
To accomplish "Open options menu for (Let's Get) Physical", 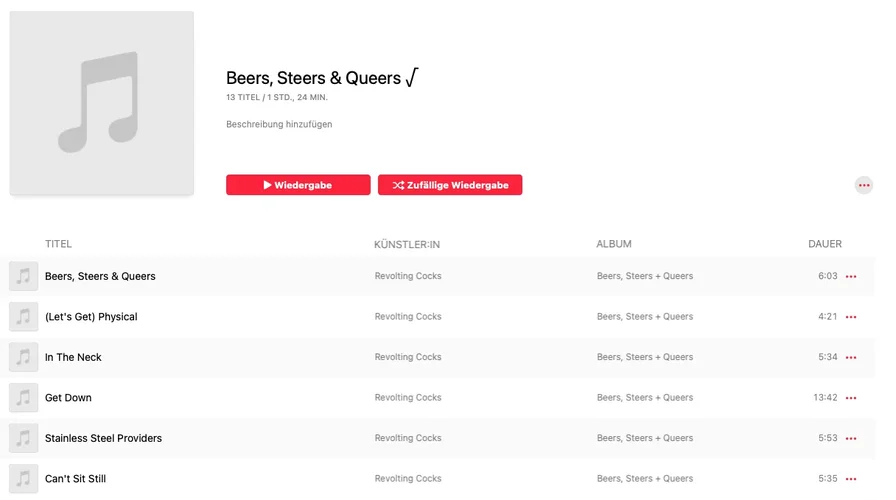I will click(851, 317).
